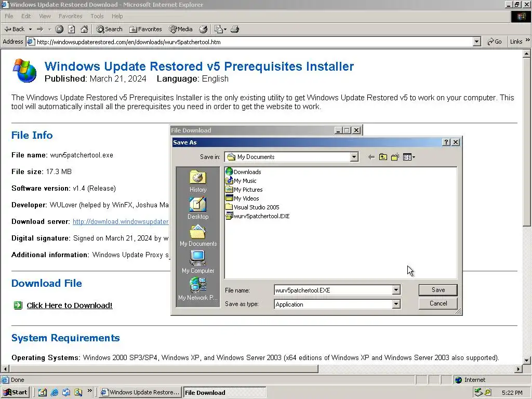Click the Save button
This screenshot has width=532, height=399.
point(438,290)
